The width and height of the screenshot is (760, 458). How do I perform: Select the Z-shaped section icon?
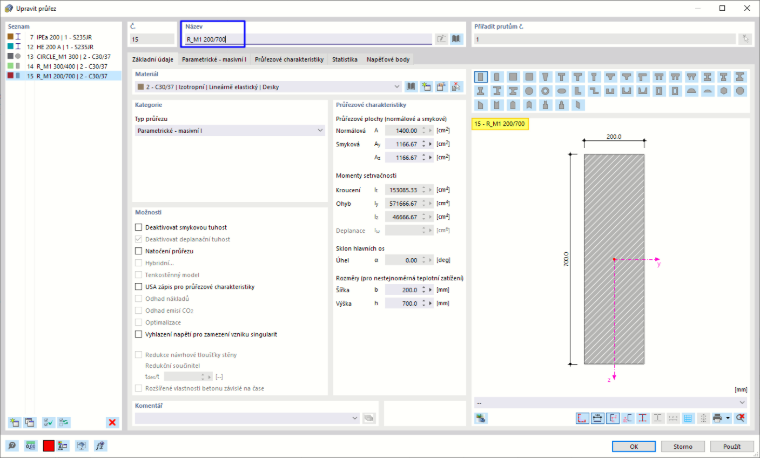point(594,91)
